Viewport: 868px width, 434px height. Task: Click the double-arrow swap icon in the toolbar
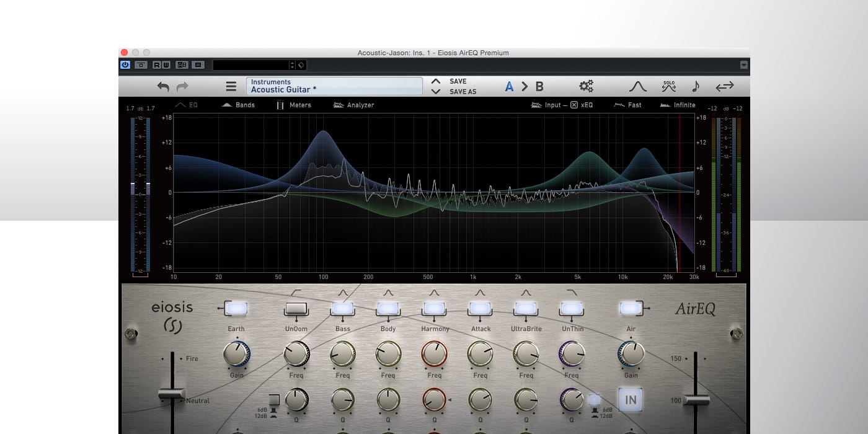pyautogui.click(x=725, y=87)
